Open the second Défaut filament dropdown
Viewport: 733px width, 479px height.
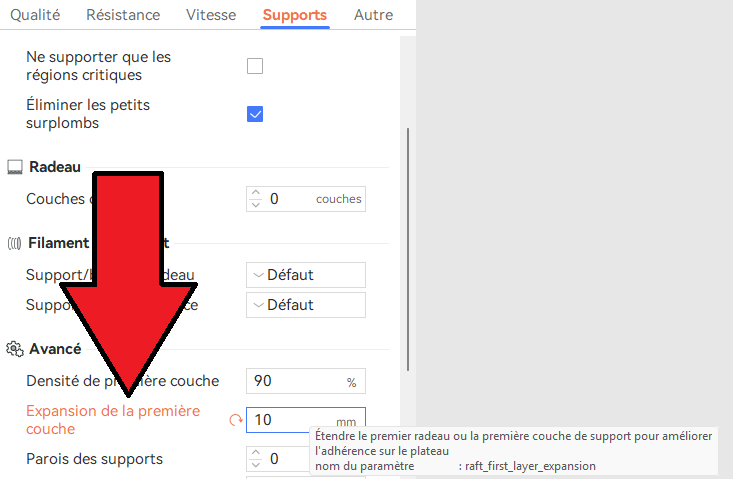tap(306, 305)
